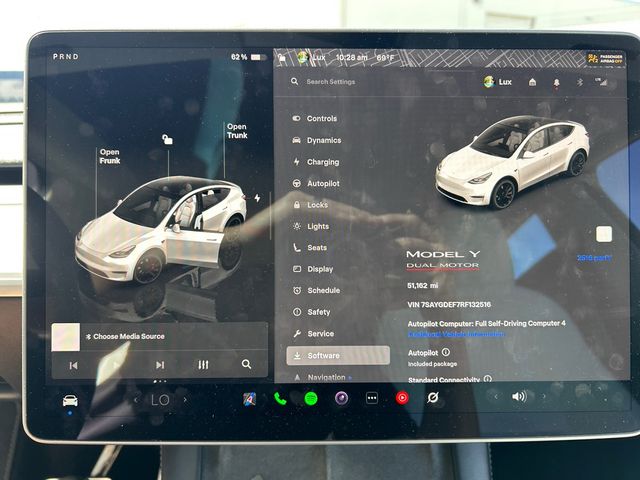
Task: Lower volume with left arrow
Action: [496, 396]
